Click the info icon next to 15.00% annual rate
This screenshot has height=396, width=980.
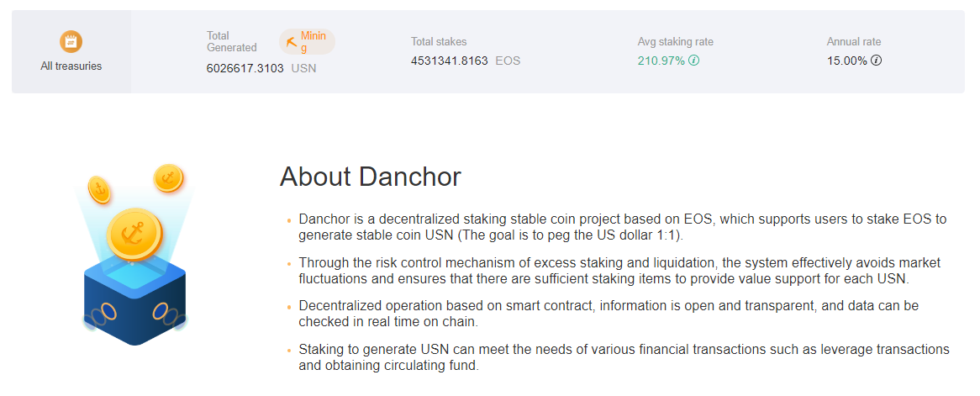pos(877,61)
